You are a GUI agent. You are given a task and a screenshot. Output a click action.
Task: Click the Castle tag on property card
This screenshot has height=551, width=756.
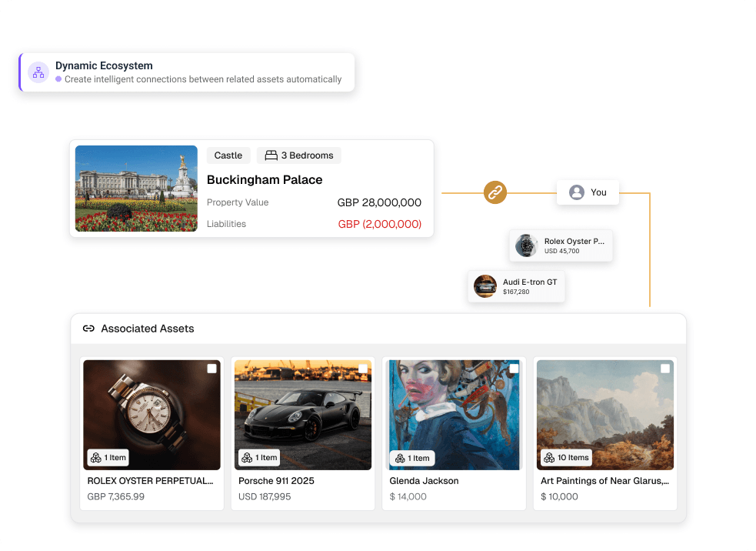point(228,155)
